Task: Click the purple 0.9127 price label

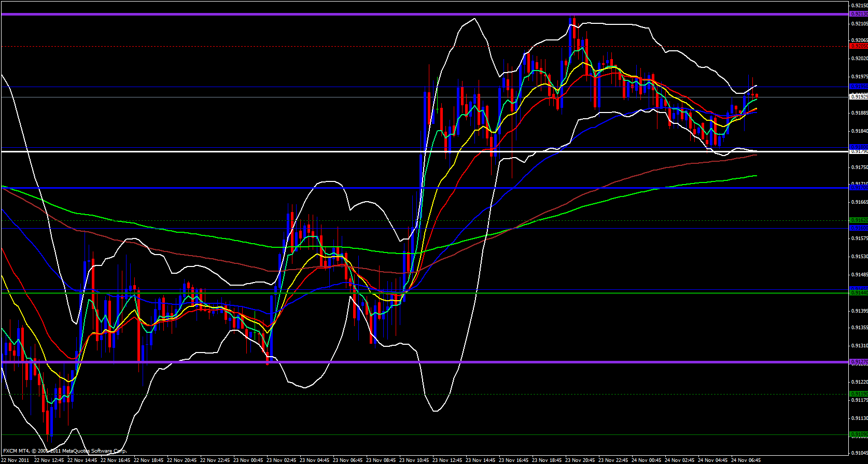Action: (x=859, y=362)
